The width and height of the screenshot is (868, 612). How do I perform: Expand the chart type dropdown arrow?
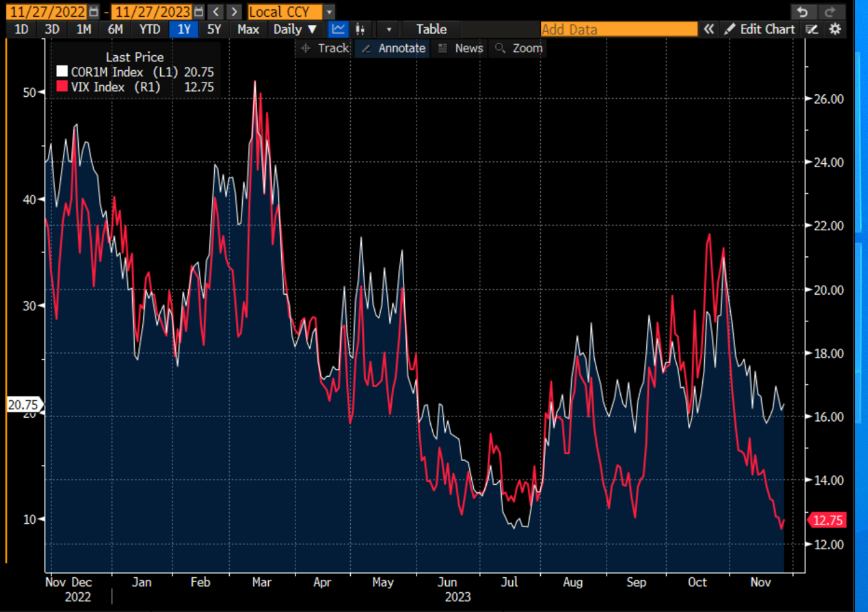[389, 29]
